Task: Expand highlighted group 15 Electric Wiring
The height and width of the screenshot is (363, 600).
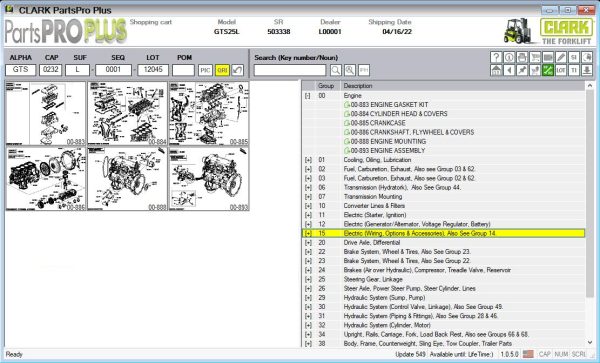Action: coord(308,234)
